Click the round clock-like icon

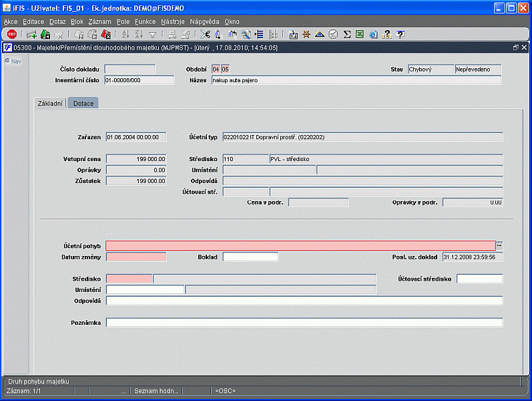(333, 34)
